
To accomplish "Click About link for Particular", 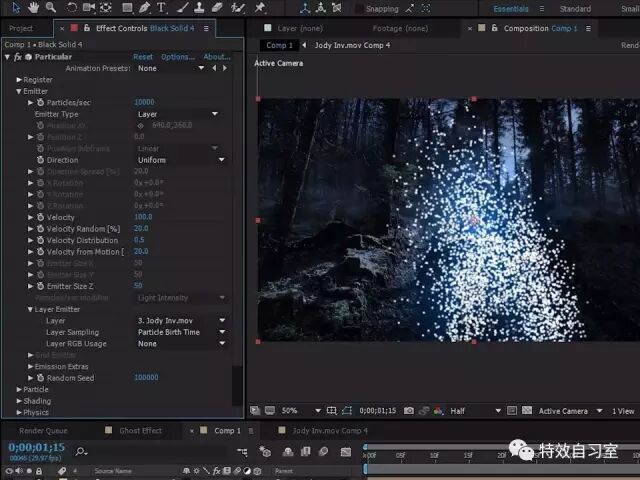I will (217, 57).
